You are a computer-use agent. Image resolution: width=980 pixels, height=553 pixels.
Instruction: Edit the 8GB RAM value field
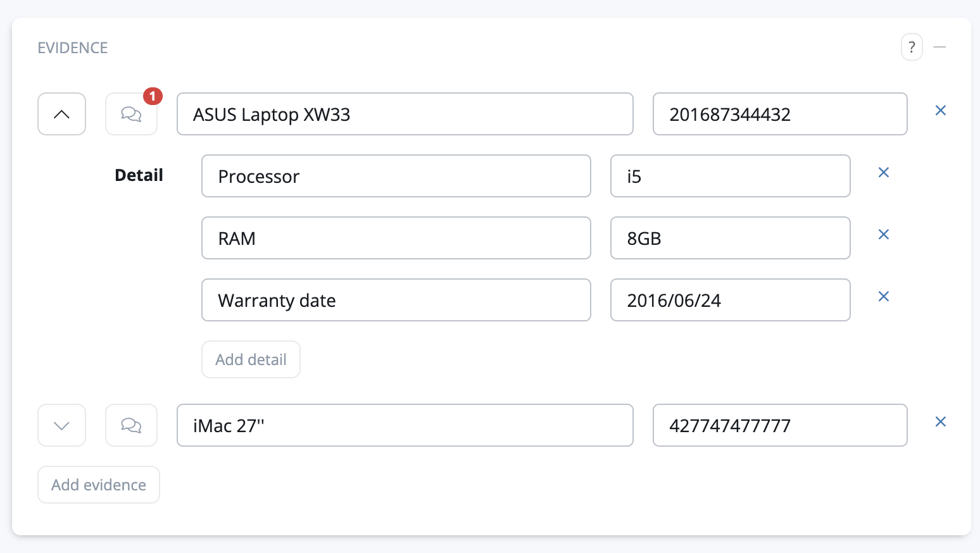click(x=729, y=238)
